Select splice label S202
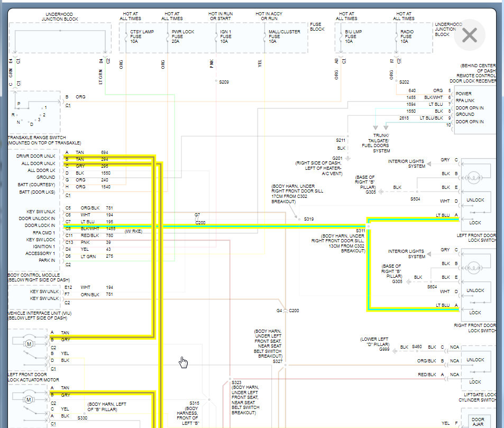 tap(404, 82)
